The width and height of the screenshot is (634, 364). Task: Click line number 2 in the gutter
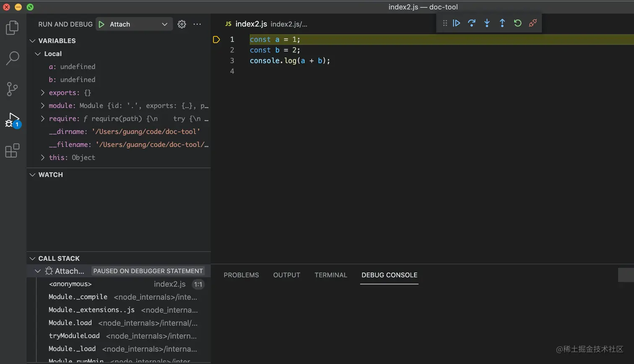pyautogui.click(x=232, y=50)
